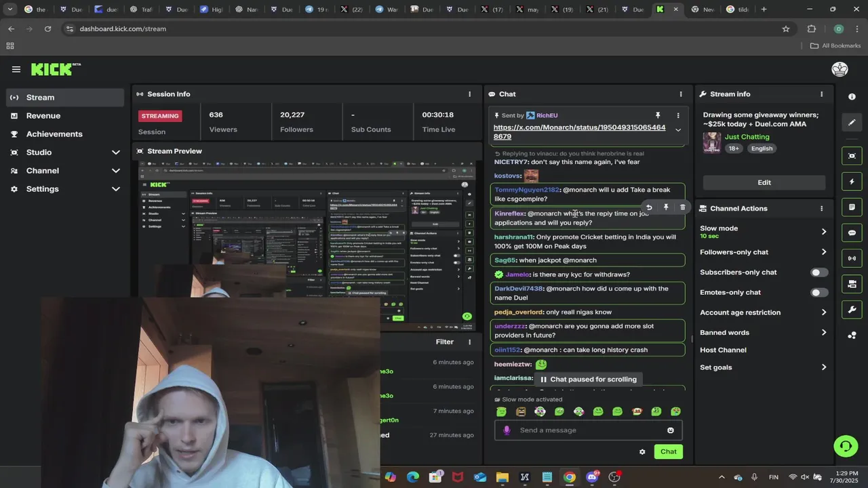Screen dimensions: 868x488
Task: Open the pinned x.com Monarch status link
Action: pyautogui.click(x=579, y=132)
